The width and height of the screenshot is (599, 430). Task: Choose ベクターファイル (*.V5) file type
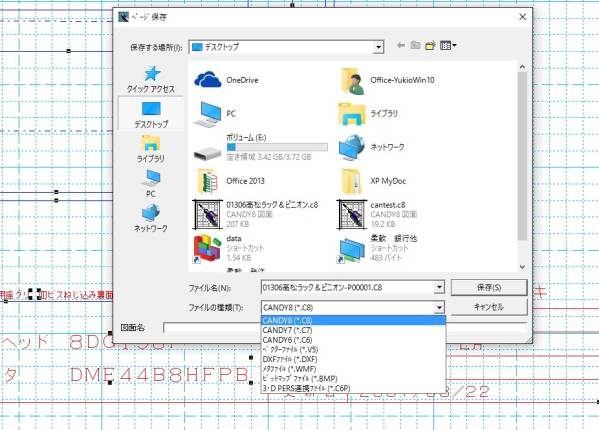tap(353, 349)
